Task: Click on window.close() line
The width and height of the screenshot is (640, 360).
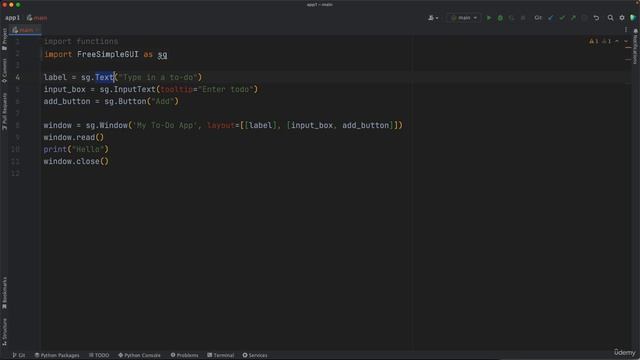Action: 76,161
